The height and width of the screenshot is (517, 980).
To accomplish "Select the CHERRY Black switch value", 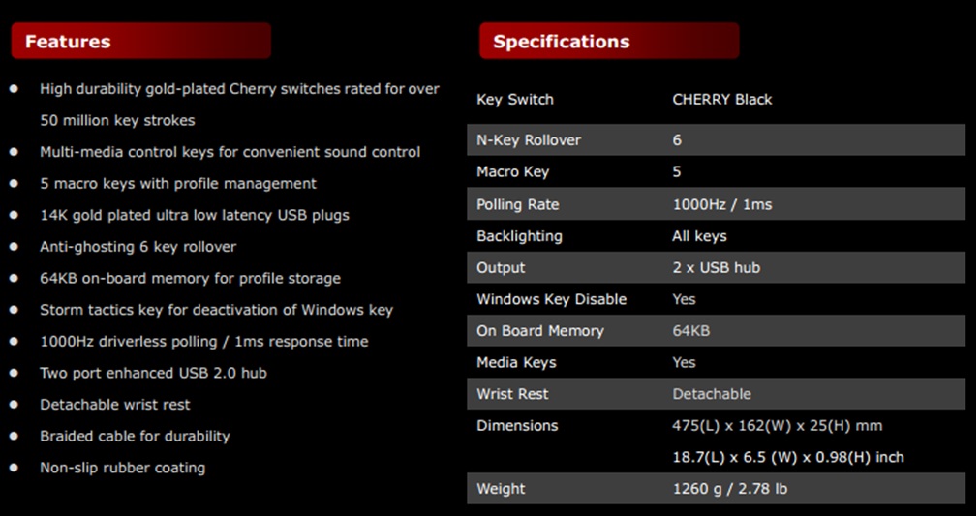I will [x=722, y=100].
